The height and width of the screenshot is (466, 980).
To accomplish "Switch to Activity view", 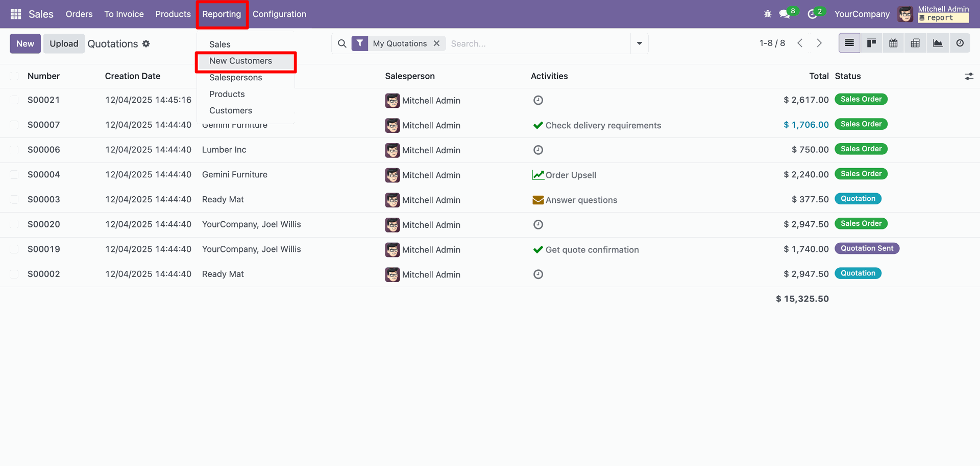I will pos(960,43).
